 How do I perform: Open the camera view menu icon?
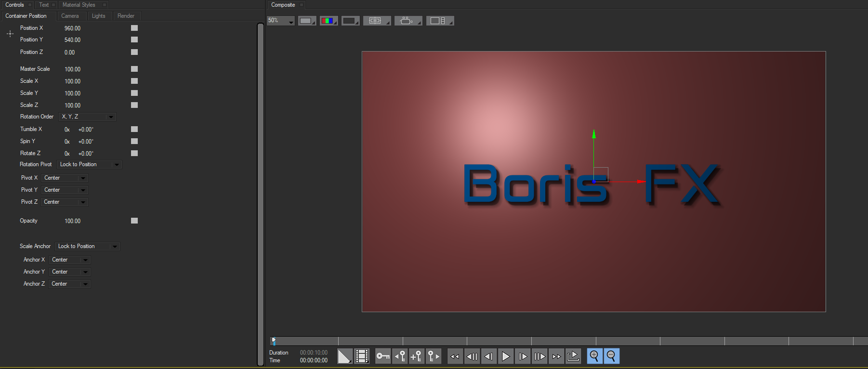point(408,21)
